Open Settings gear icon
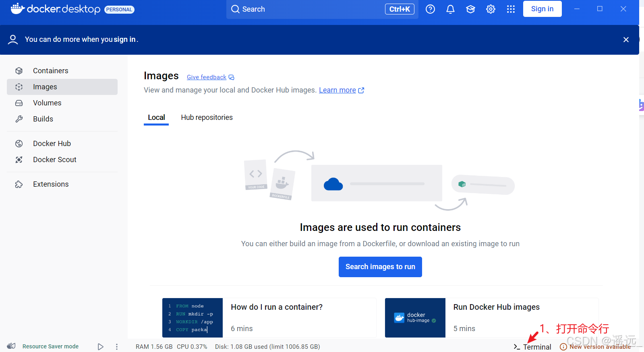 click(x=491, y=9)
